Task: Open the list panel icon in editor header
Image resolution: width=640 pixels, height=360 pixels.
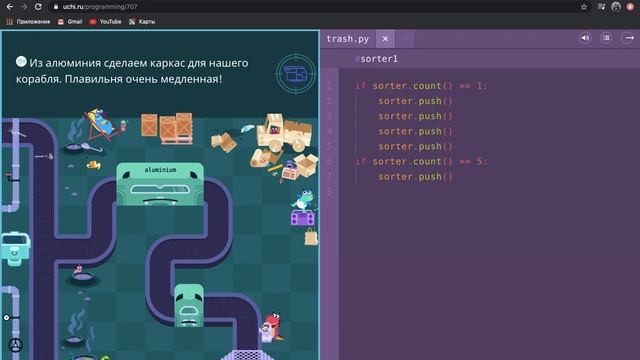Action: (x=606, y=38)
